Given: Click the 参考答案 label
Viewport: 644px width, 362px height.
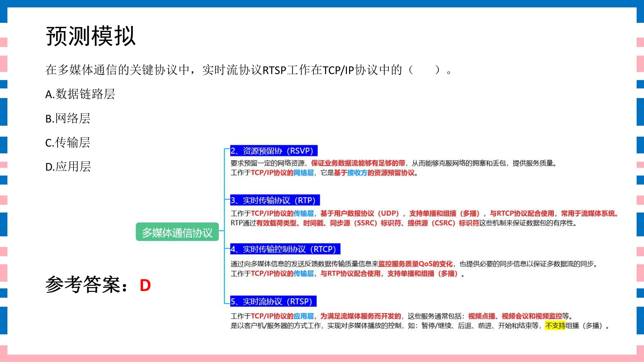Looking at the screenshot, I should click(x=87, y=285).
